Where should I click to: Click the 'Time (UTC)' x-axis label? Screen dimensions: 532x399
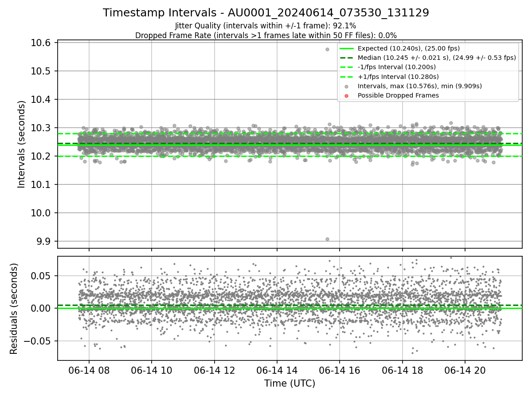289,383
